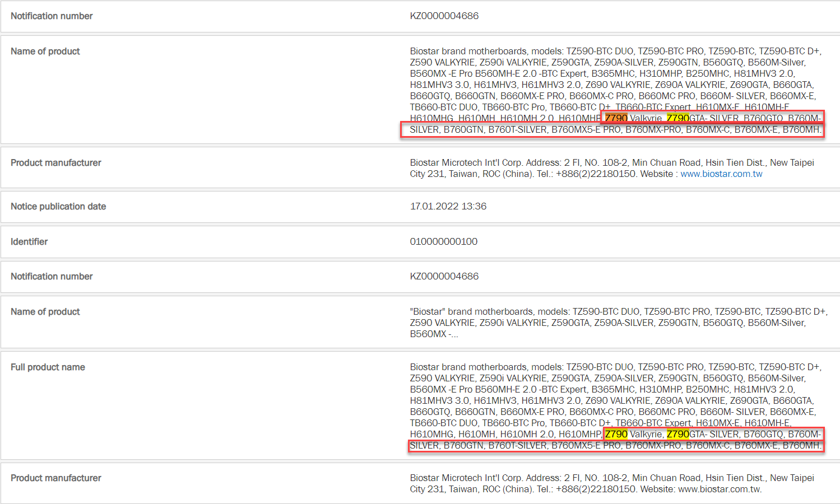
Task: Select KZ0000004686 in the row below Identifier
Action: [x=444, y=276]
